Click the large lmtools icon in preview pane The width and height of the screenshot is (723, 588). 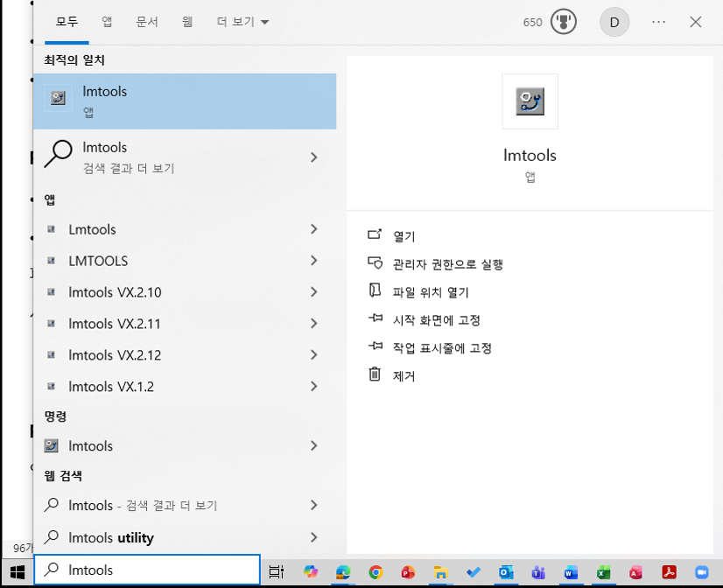530,101
